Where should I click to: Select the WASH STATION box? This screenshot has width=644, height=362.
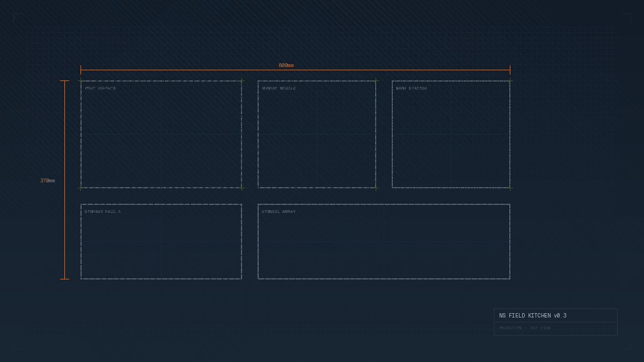pyautogui.click(x=451, y=134)
